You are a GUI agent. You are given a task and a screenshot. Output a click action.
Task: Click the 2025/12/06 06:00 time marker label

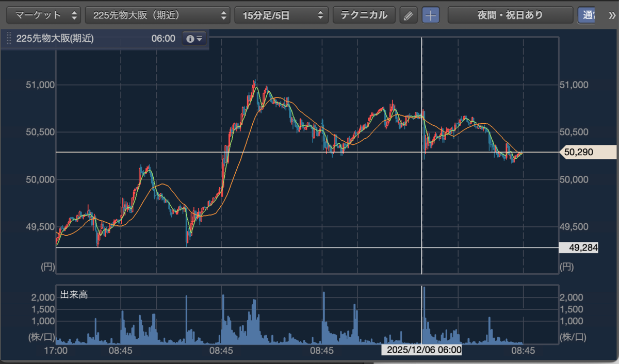coord(422,350)
